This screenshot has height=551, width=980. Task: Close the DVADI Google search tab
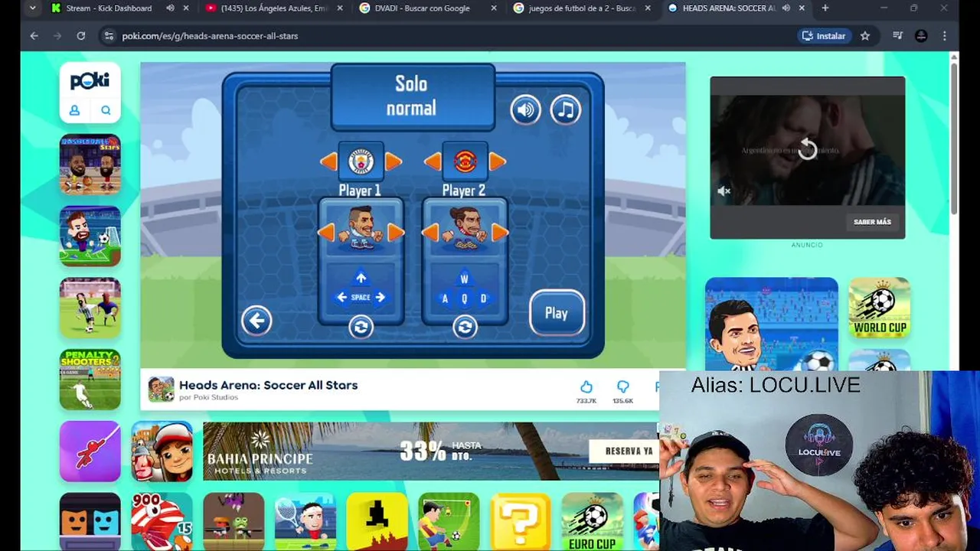pos(494,8)
